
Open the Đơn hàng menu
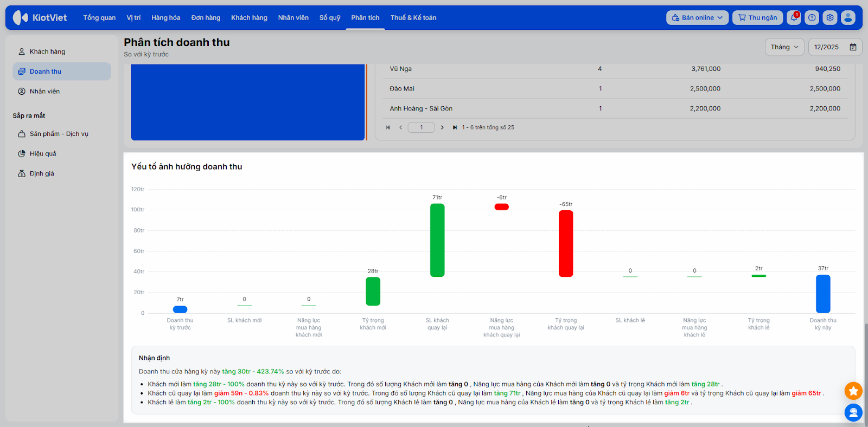(x=206, y=17)
